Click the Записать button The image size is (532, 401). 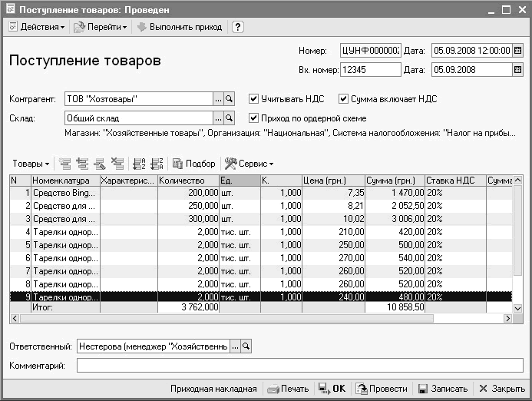441,389
